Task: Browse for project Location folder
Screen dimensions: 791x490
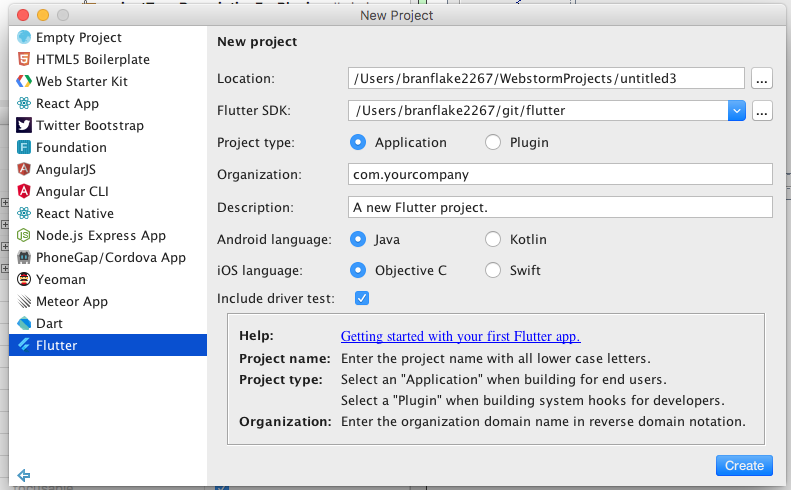Action: tap(762, 78)
